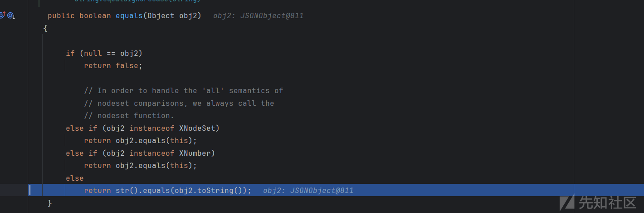
Task: Click the overridden method gutter icon with down arrow
Action: [11, 16]
